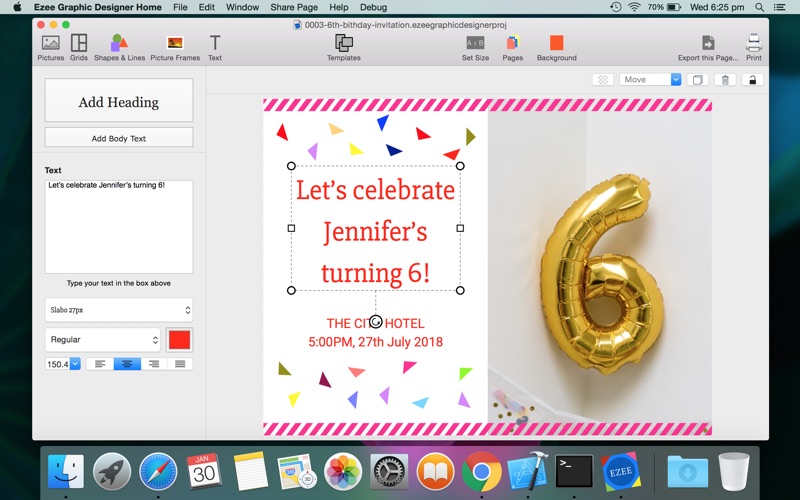The image size is (800, 500).
Task: Toggle the padlock lock button
Action: (752, 80)
